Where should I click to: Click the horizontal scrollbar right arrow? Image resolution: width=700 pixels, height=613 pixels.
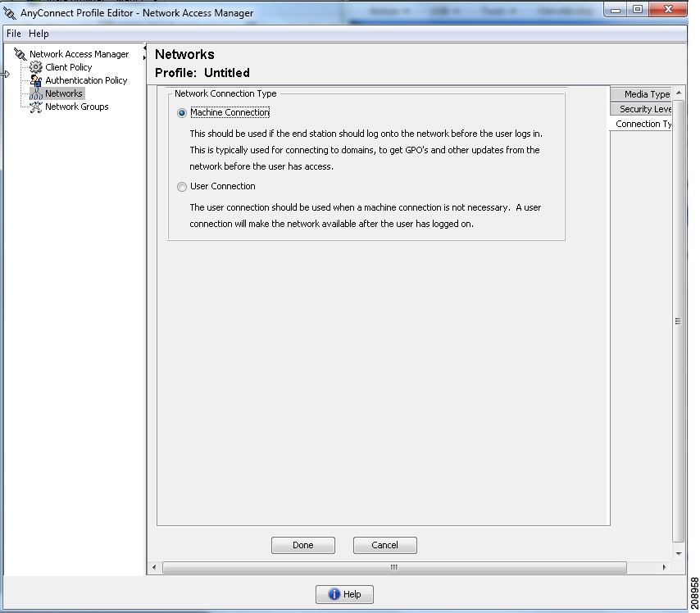(x=664, y=567)
